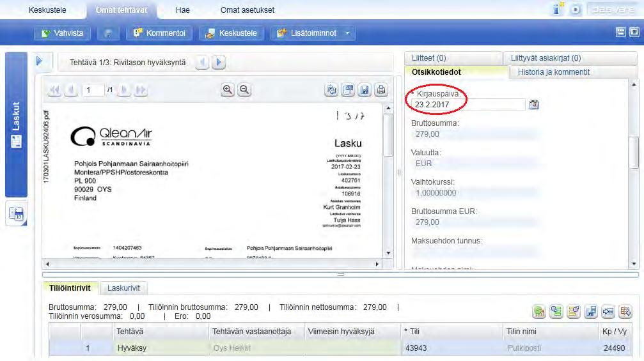Switch to Laskurivit tab
This screenshot has height=361, width=644.
(123, 288)
